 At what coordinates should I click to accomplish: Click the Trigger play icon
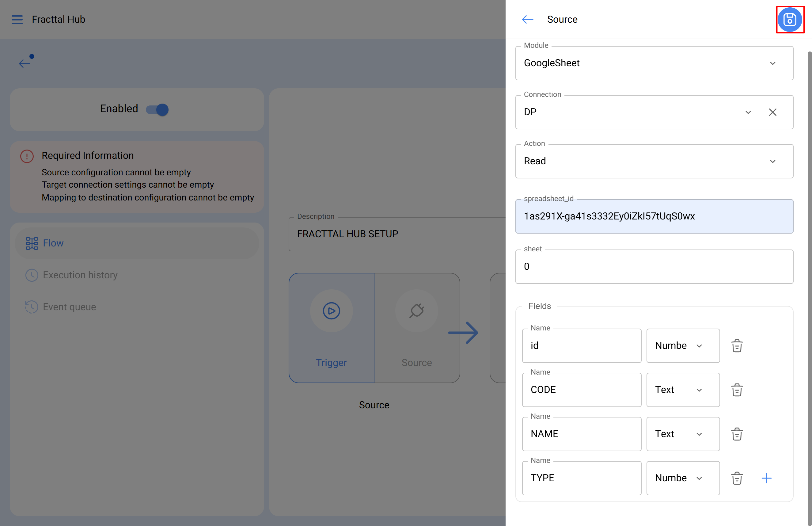tap(331, 311)
